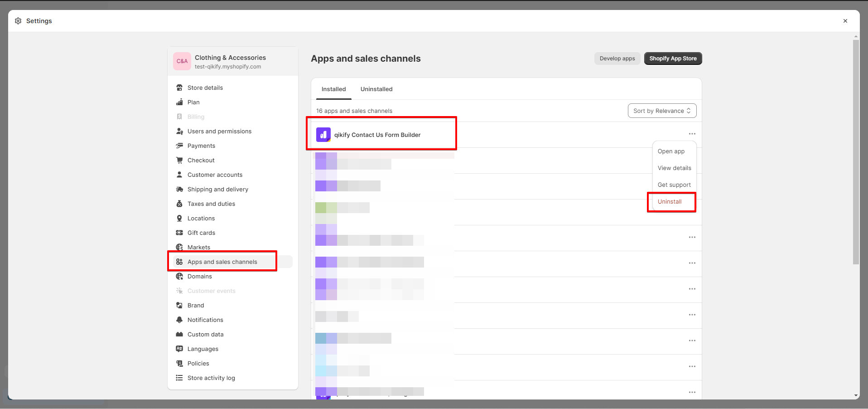This screenshot has width=868, height=409.
Task: Click the Notifications bell icon
Action: click(x=179, y=320)
